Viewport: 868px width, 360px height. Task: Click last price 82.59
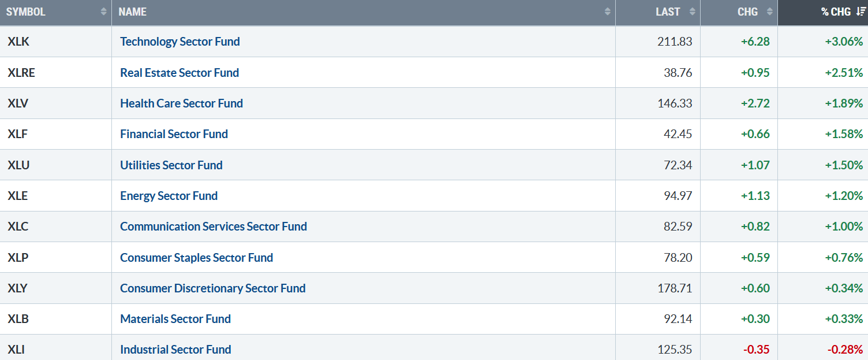pos(678,227)
